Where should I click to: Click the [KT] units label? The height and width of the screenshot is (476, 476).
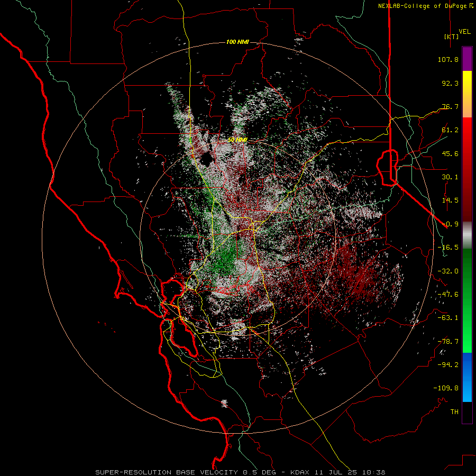451,36
